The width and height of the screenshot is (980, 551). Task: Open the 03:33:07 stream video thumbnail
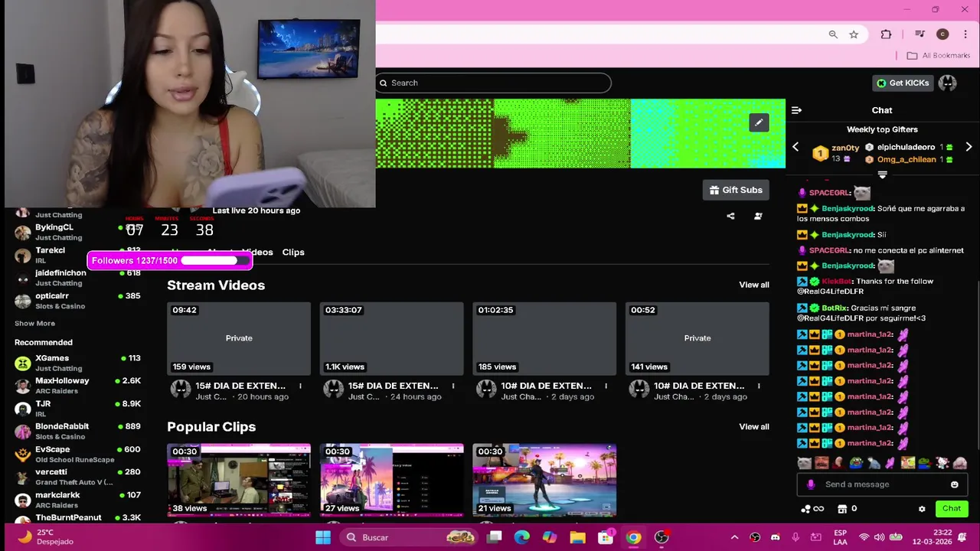[392, 338]
